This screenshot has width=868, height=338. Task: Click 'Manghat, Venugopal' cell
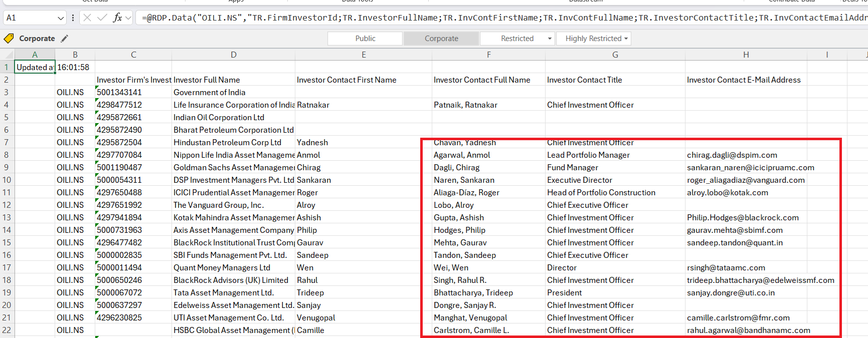coord(489,317)
